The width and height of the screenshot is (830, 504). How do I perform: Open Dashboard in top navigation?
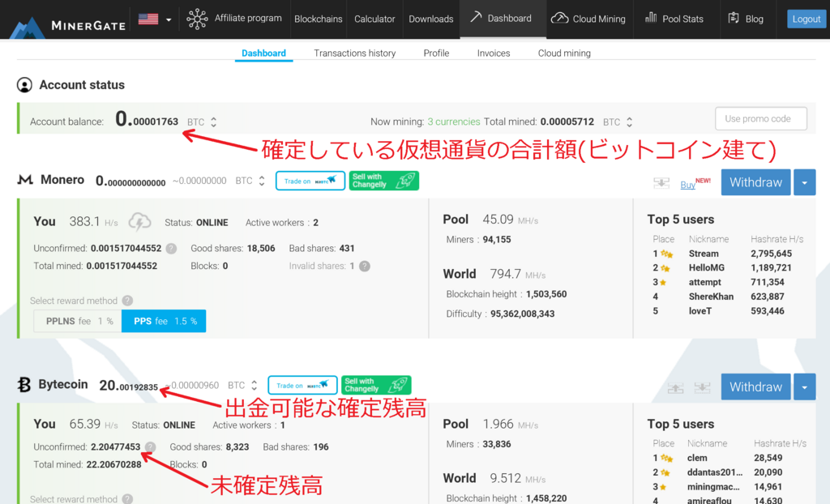[503, 19]
